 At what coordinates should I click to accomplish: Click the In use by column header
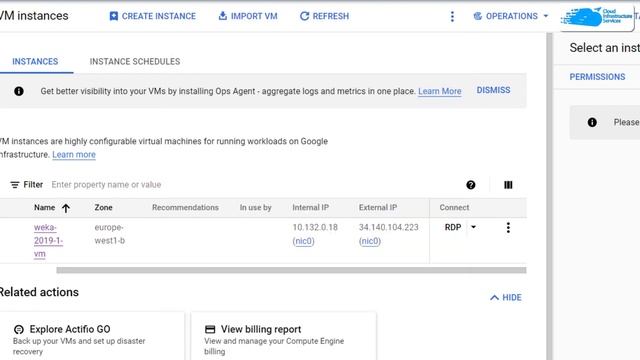tap(256, 207)
